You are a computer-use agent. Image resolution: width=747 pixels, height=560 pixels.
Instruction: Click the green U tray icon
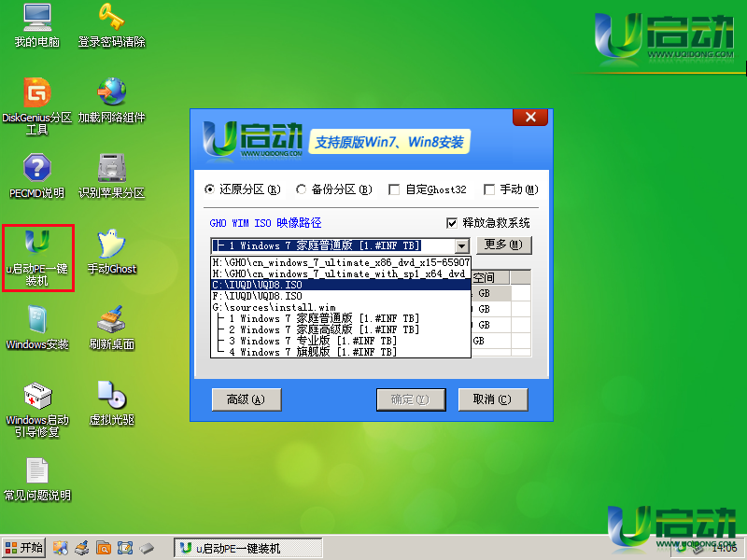tap(682, 549)
